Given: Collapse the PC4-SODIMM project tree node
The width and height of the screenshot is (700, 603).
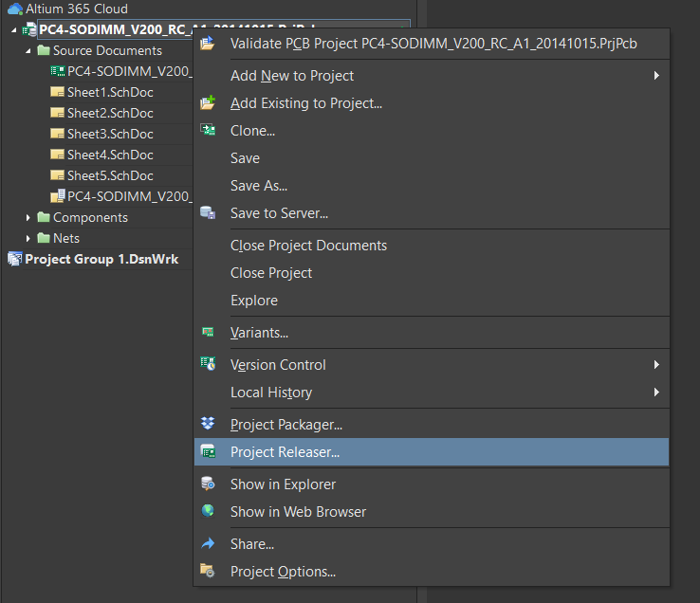Looking at the screenshot, I should (x=14, y=30).
